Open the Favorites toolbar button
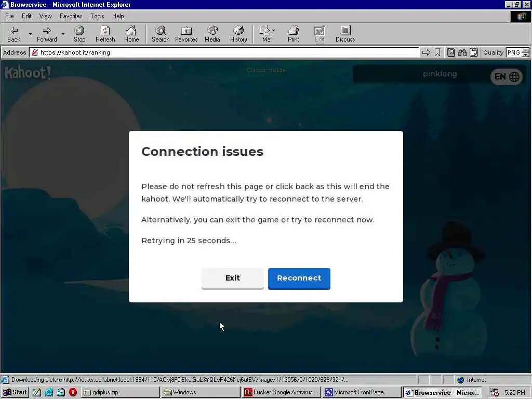 pos(187,34)
